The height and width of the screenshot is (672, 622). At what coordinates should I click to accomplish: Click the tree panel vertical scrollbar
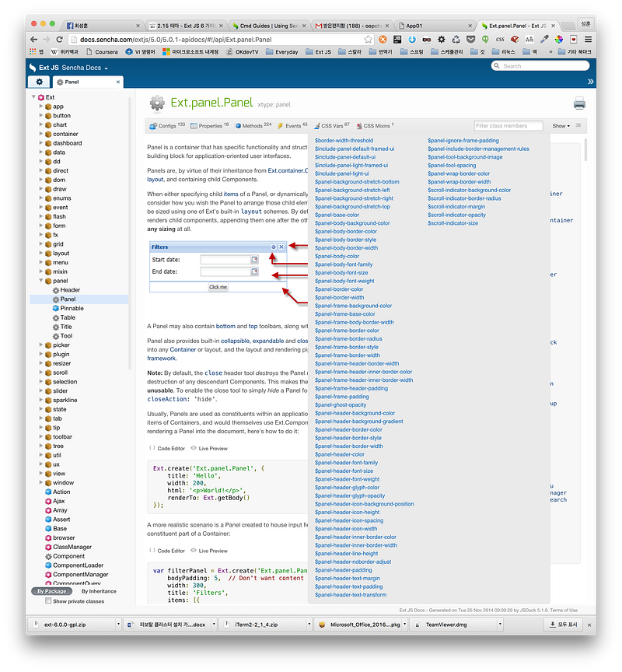pos(130,233)
